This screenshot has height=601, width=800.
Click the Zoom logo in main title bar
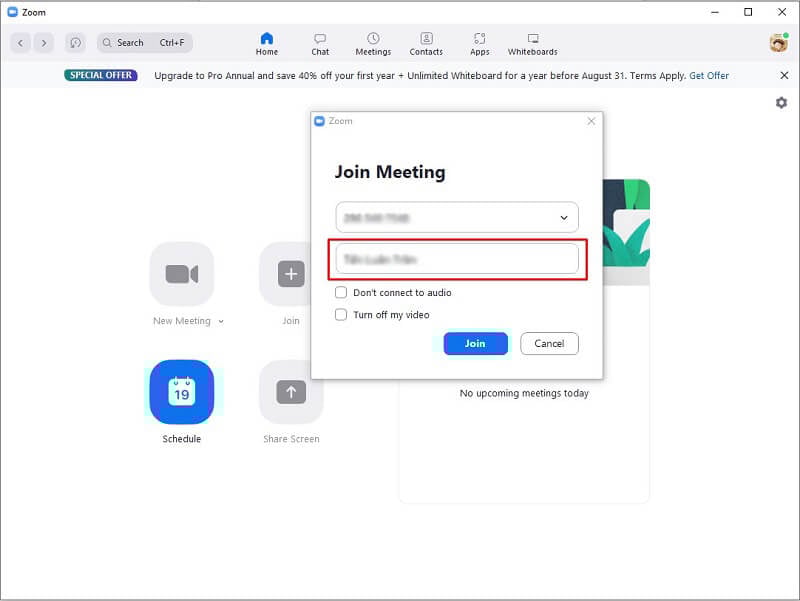(x=13, y=12)
